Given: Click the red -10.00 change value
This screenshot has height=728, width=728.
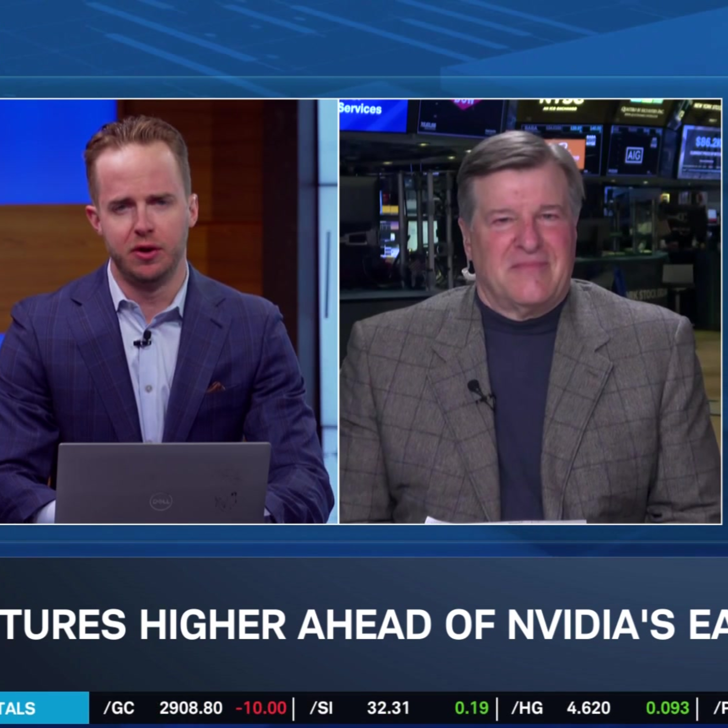Looking at the screenshot, I should (x=261, y=708).
